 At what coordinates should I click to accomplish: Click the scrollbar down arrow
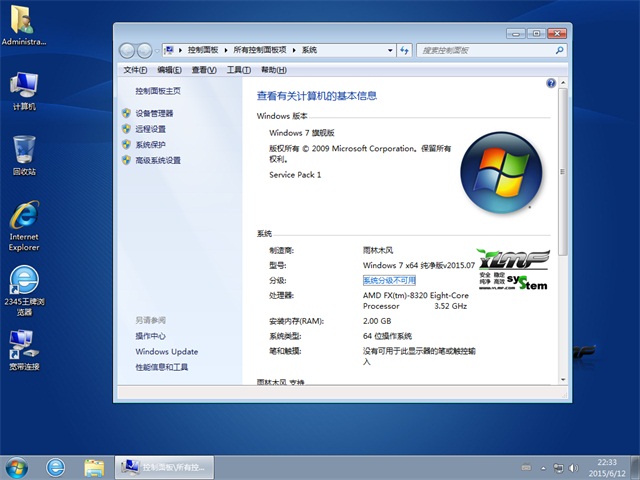[563, 380]
